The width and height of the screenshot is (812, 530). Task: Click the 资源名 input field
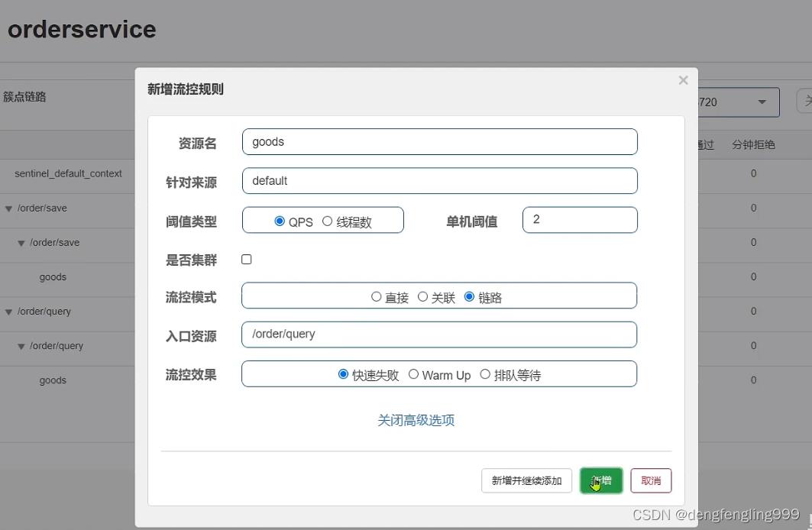(x=439, y=141)
